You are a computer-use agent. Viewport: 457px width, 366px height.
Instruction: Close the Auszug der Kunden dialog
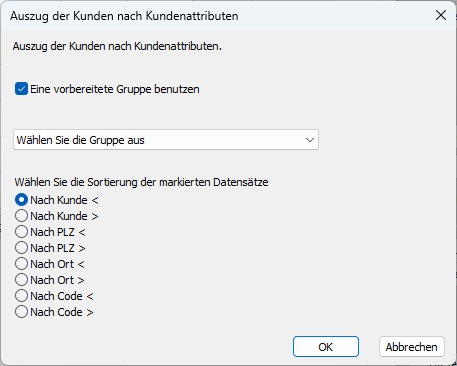click(x=441, y=15)
